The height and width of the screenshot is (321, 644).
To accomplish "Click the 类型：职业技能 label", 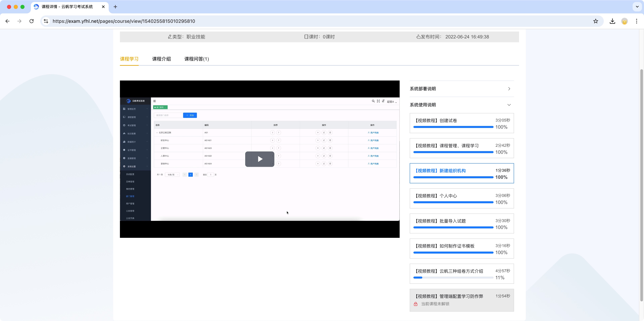I will [186, 37].
